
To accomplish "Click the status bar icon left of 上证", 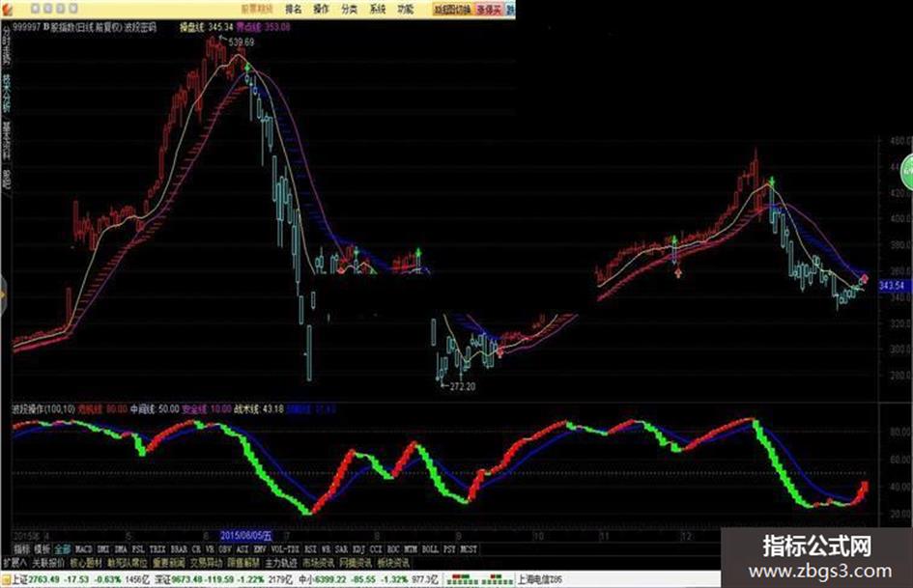I will click(x=6, y=579).
